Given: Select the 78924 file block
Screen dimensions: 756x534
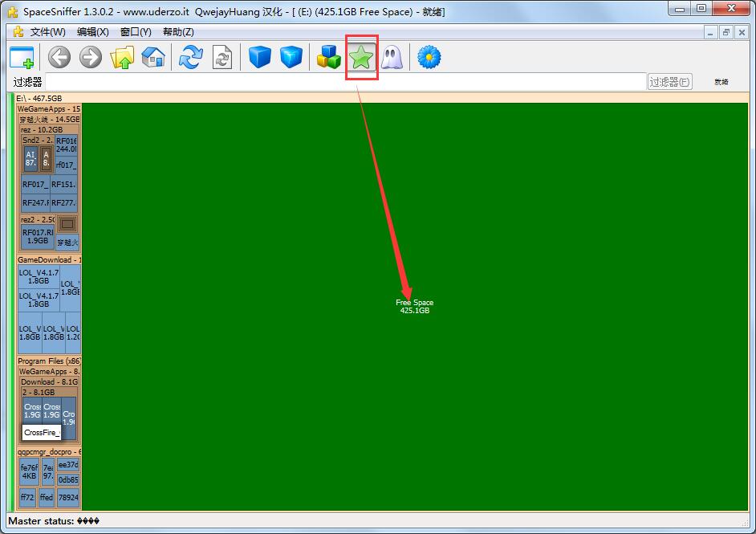Looking at the screenshot, I should point(68,497).
